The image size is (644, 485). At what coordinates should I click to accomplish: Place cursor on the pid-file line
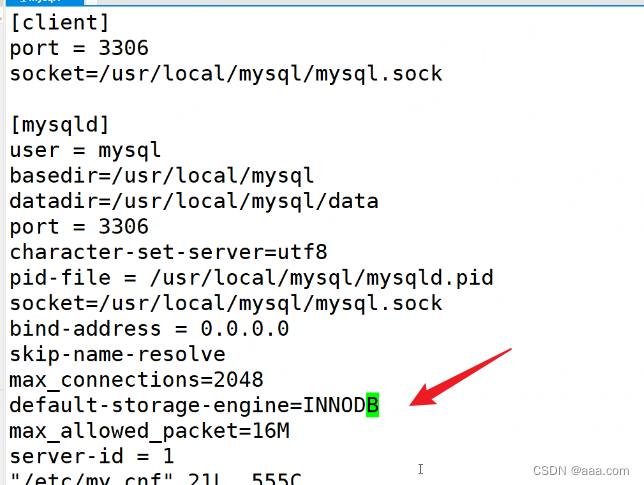251,277
